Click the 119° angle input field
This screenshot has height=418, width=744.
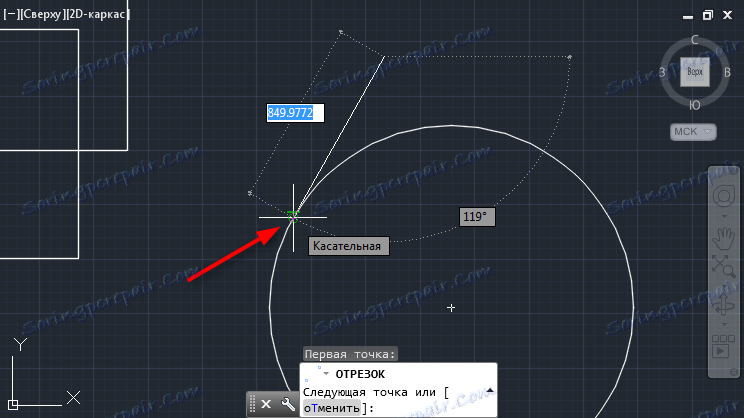pos(477,217)
